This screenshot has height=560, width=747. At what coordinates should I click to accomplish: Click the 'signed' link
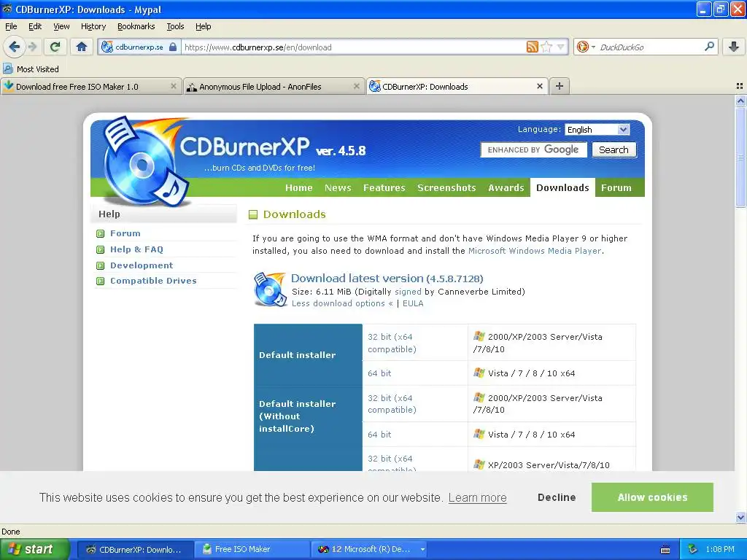tap(408, 292)
